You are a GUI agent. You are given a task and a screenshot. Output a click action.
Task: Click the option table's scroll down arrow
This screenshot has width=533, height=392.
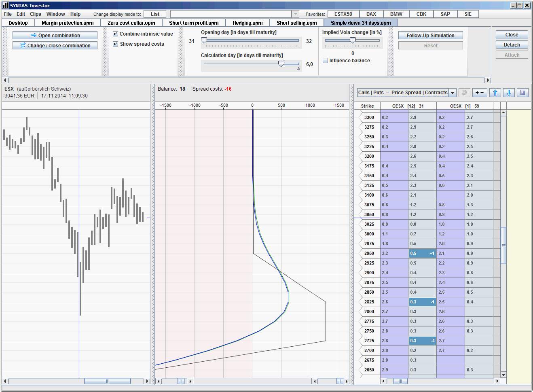point(503,375)
